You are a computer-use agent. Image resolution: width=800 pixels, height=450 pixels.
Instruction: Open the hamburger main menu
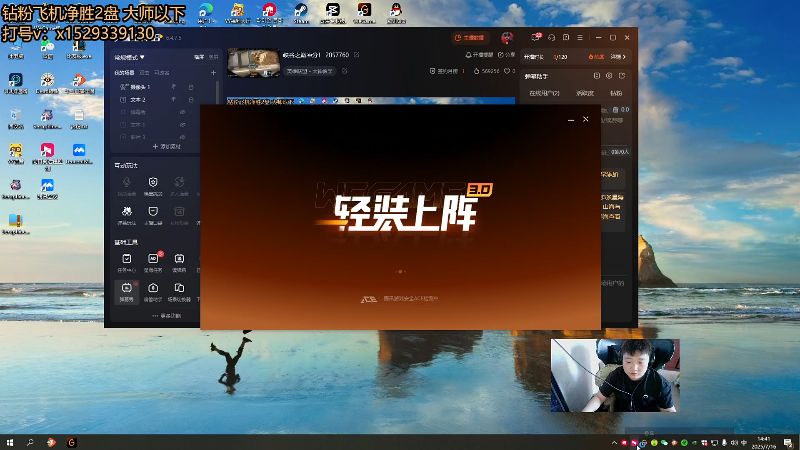(x=580, y=38)
